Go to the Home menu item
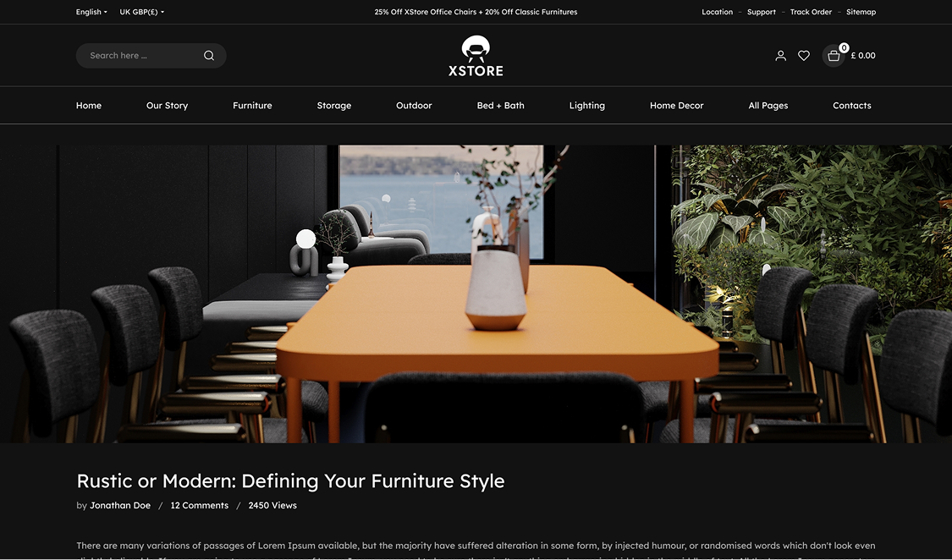The height and width of the screenshot is (560, 952). pyautogui.click(x=89, y=106)
